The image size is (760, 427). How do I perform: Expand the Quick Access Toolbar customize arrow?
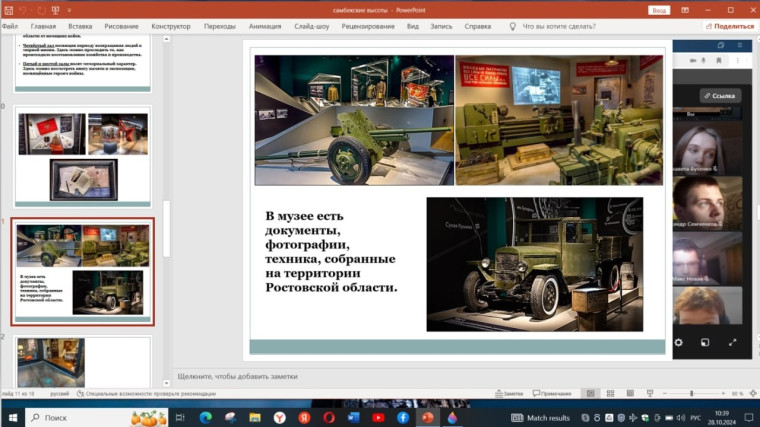click(69, 10)
